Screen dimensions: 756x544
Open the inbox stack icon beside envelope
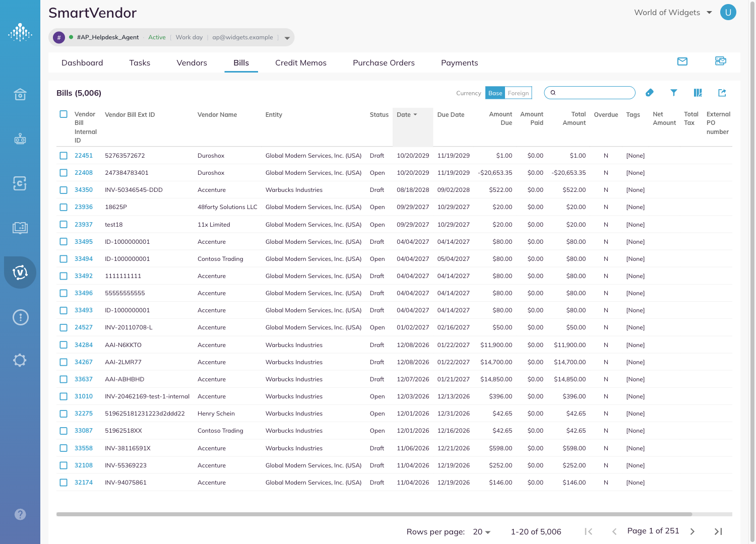pos(721,61)
